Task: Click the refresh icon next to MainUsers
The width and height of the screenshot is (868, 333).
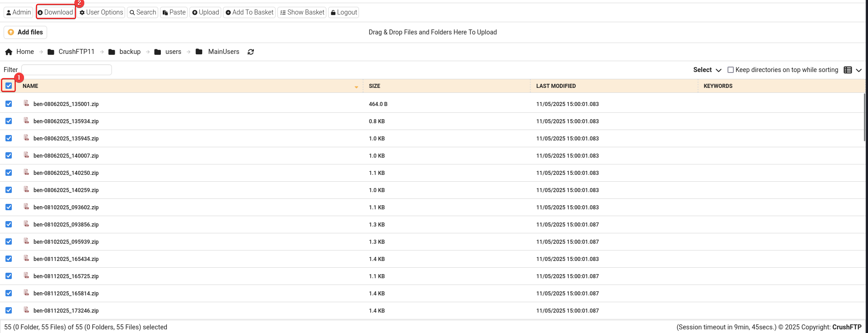Action: point(251,52)
